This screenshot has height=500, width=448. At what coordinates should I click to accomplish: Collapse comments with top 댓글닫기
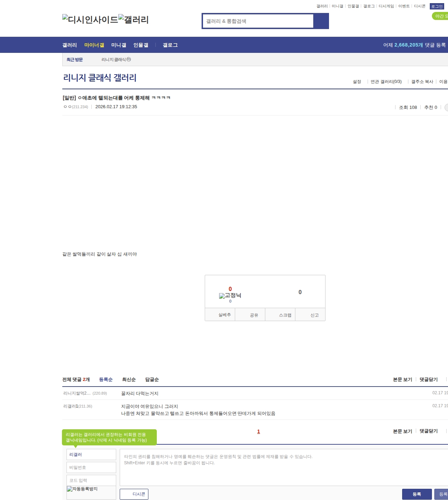click(428, 380)
